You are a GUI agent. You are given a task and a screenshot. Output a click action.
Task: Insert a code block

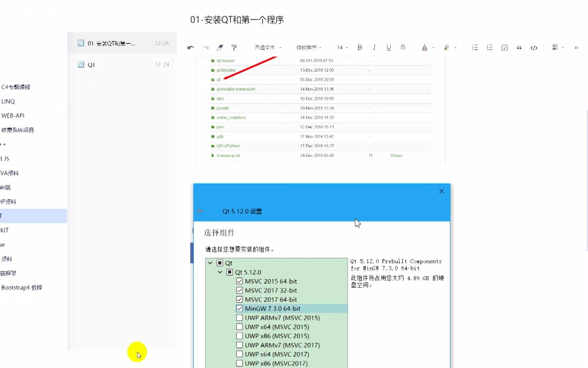coord(534,48)
